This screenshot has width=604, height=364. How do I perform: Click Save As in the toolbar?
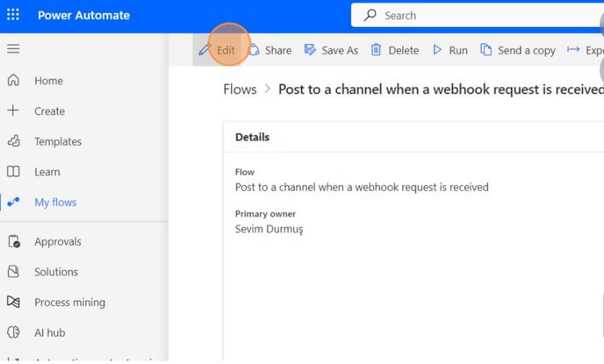click(331, 50)
